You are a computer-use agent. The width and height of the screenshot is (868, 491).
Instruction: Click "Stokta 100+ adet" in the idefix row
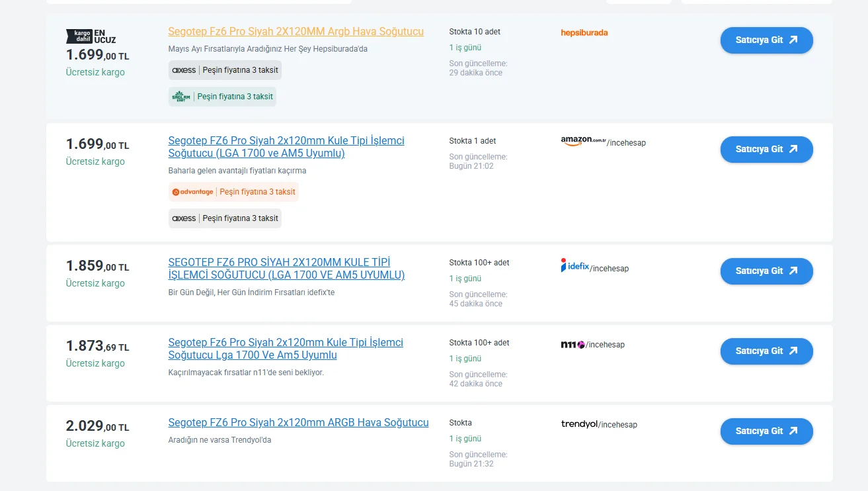479,263
